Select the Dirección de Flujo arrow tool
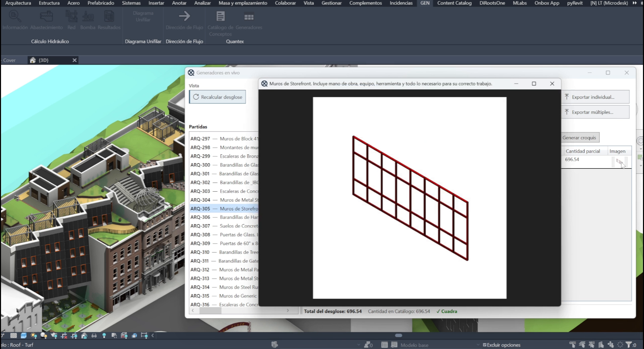 [x=184, y=21]
